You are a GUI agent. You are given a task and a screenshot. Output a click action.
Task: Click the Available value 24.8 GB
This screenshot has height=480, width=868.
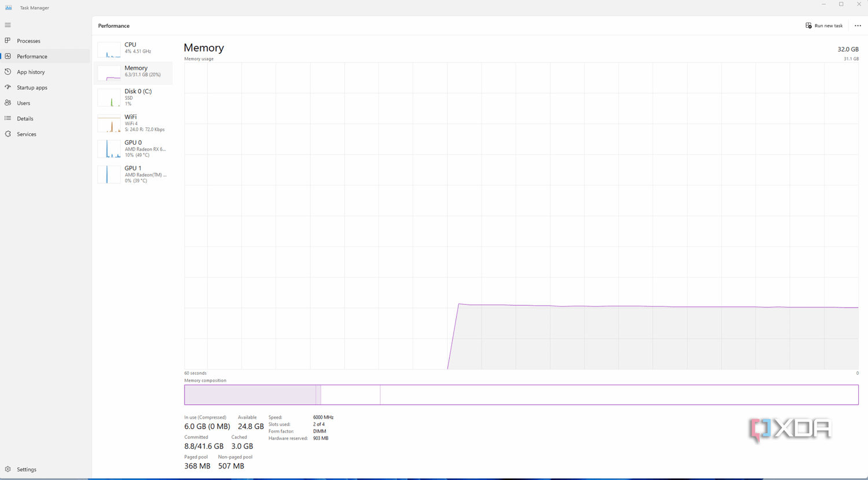click(x=251, y=427)
